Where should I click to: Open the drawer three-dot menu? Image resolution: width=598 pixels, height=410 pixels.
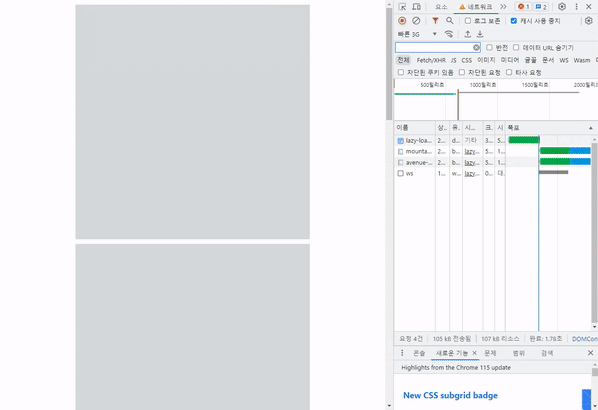click(x=402, y=353)
